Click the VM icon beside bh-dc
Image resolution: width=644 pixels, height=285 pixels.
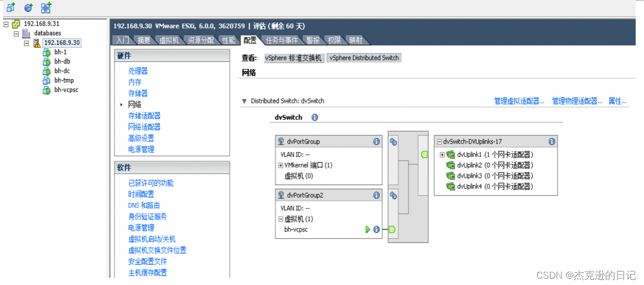(x=46, y=71)
